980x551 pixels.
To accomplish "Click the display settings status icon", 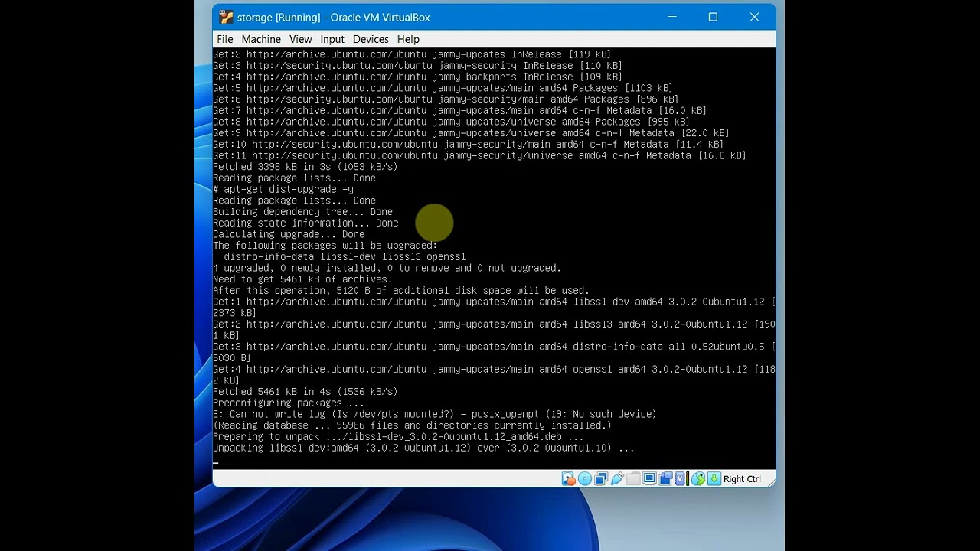I will click(649, 479).
